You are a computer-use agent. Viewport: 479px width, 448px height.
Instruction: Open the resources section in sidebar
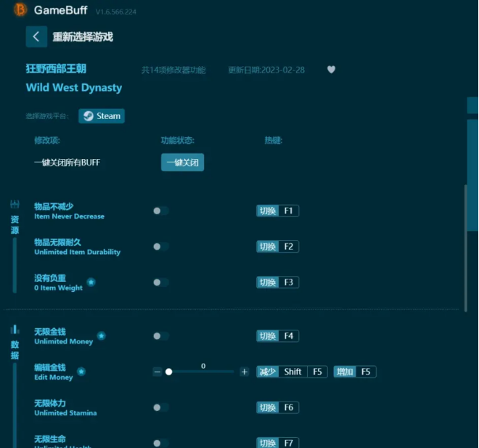pyautogui.click(x=15, y=219)
